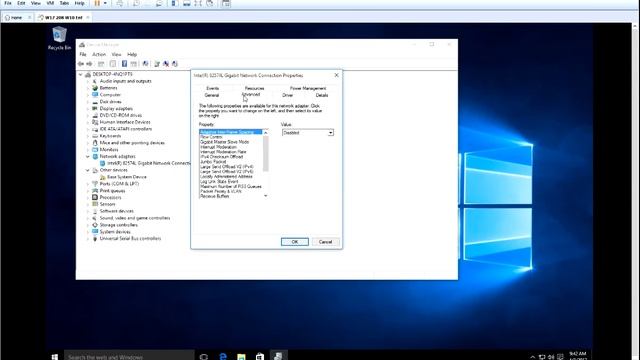Click the scan for hardware changes toolbar icon
This screenshot has width=640, height=360.
(145, 64)
